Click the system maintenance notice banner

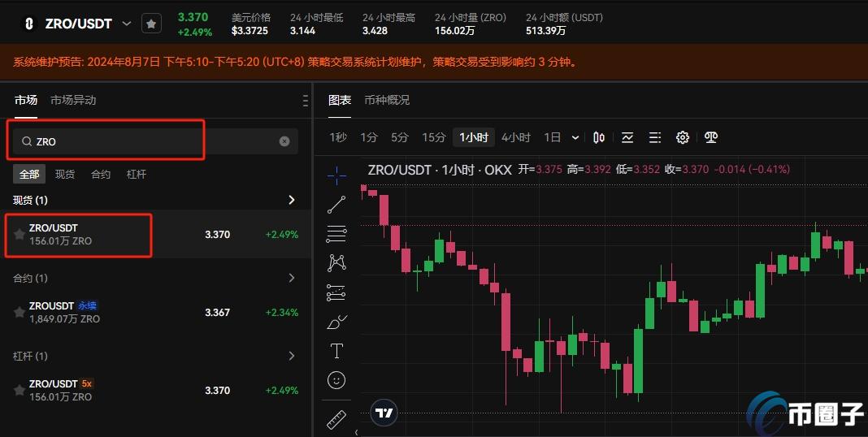point(434,62)
